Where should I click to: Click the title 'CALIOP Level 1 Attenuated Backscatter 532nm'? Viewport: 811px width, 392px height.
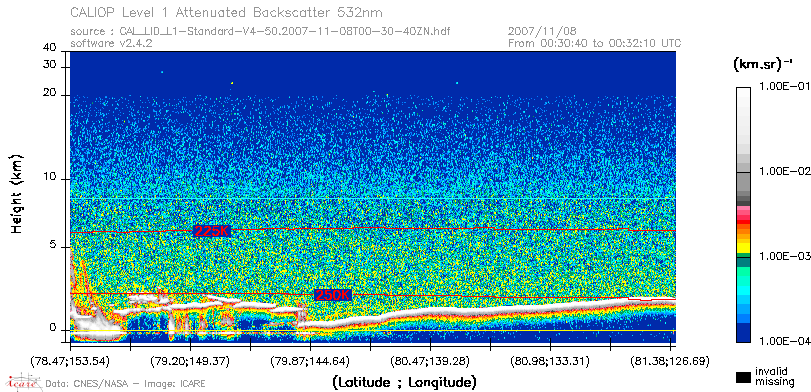coord(227,12)
